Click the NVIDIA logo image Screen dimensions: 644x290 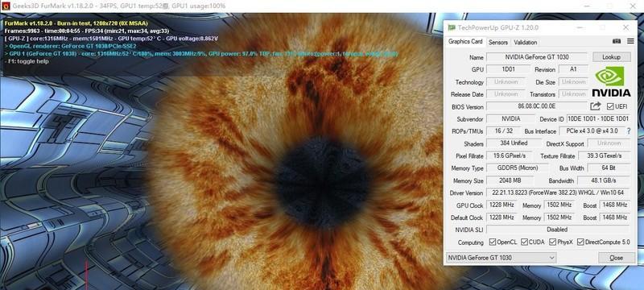click(x=611, y=81)
